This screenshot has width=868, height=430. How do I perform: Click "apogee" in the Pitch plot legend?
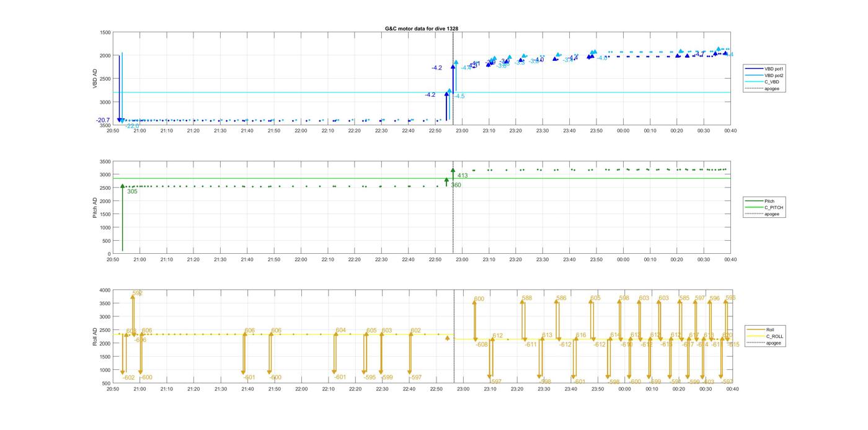click(x=772, y=214)
